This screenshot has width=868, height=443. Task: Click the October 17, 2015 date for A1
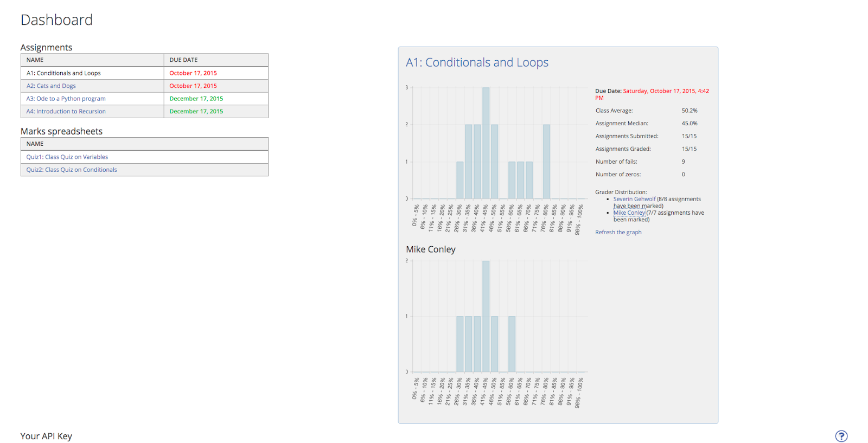[x=193, y=73]
